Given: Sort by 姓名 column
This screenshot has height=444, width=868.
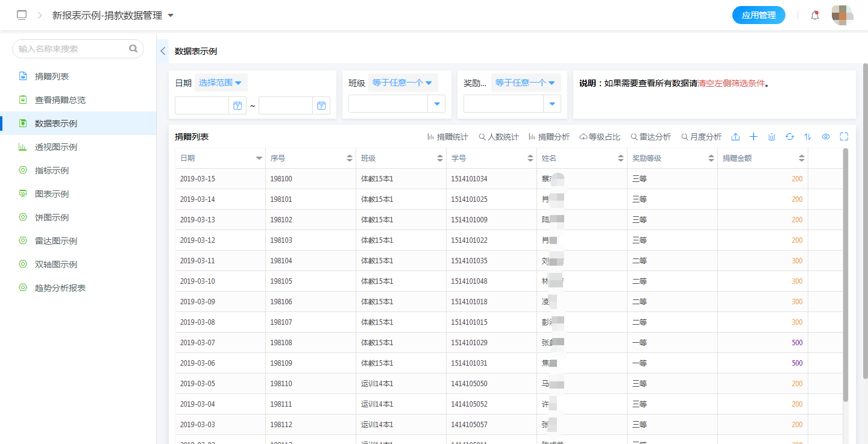Looking at the screenshot, I should pos(621,158).
